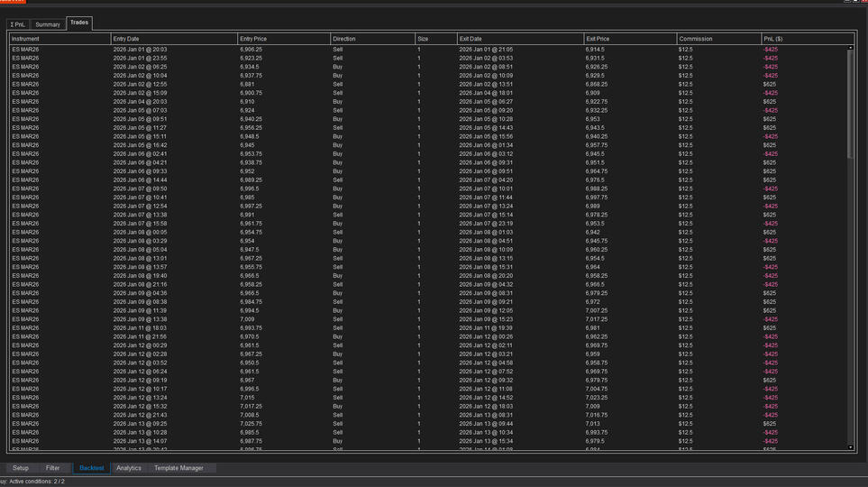Sort by Exit Date column header
The image size is (868, 487).
pos(519,39)
